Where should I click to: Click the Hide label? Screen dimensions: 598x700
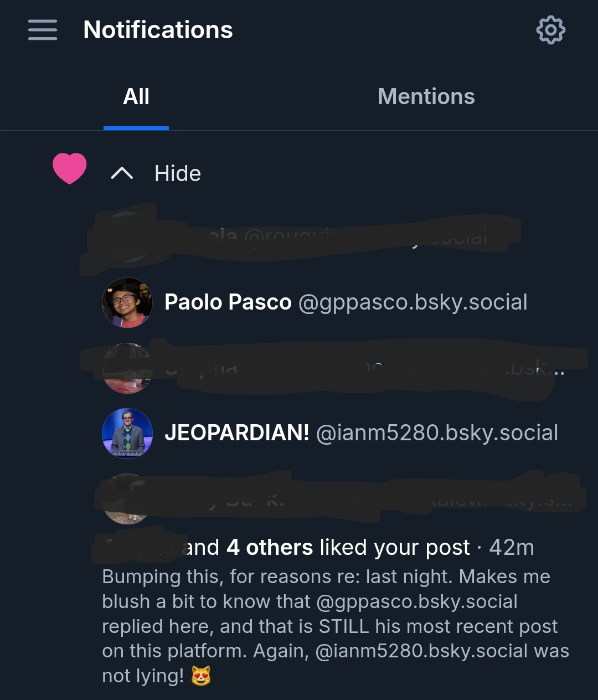[177, 174]
